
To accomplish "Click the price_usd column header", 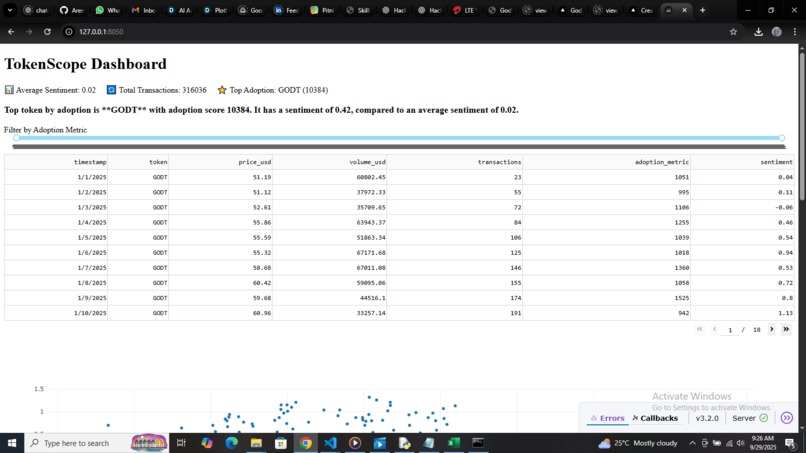I will (221, 162).
